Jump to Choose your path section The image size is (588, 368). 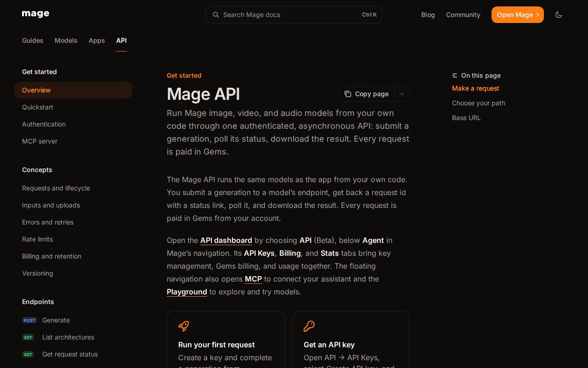(479, 103)
